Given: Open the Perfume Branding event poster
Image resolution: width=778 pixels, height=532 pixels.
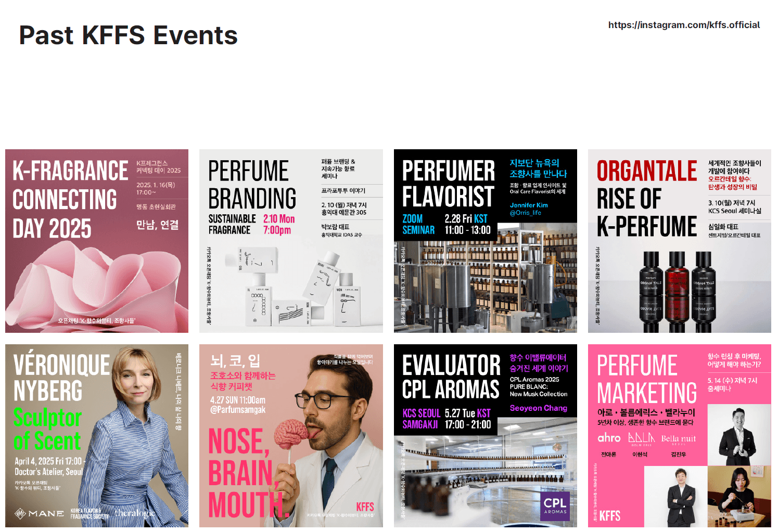Looking at the screenshot, I should click(291, 241).
